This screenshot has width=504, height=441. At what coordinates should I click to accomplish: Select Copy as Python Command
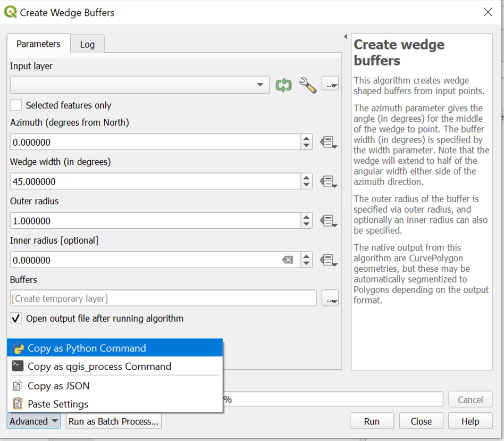87,348
